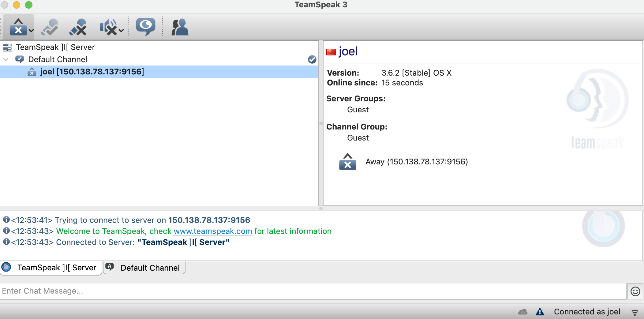This screenshot has height=319, width=644.
Task: Click the splitter handle above chat log
Action: pyautogui.click(x=321, y=208)
